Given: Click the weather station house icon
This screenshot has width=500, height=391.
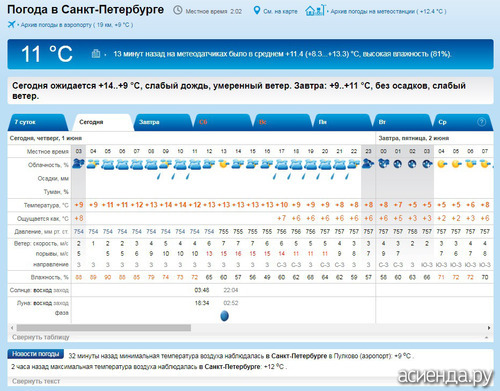Looking at the screenshot, I should 314,10.
